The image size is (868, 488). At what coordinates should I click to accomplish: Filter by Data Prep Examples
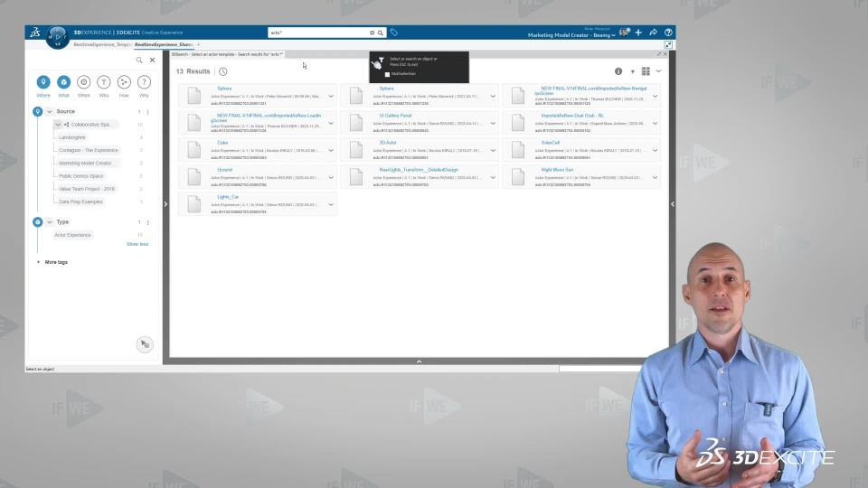[80, 202]
